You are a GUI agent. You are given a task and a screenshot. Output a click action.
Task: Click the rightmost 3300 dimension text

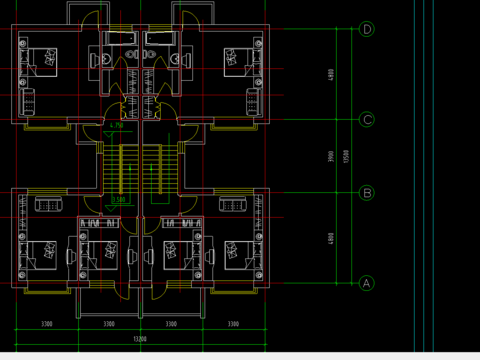(x=233, y=324)
